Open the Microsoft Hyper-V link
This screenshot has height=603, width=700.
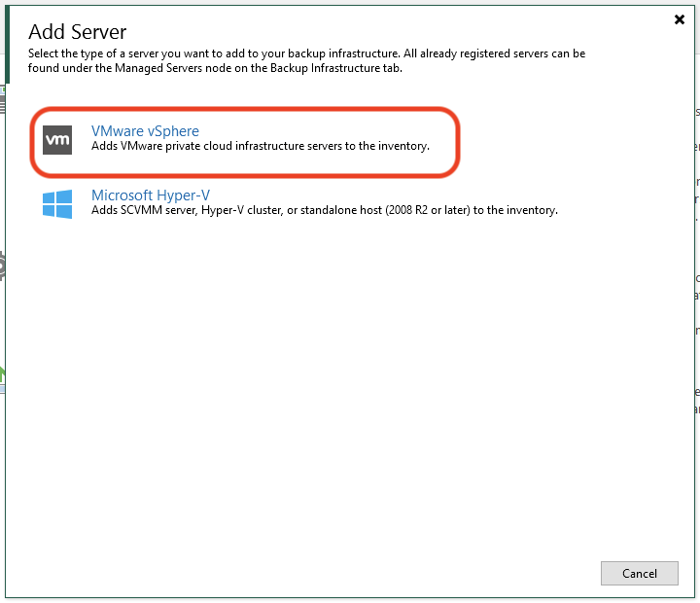151,195
